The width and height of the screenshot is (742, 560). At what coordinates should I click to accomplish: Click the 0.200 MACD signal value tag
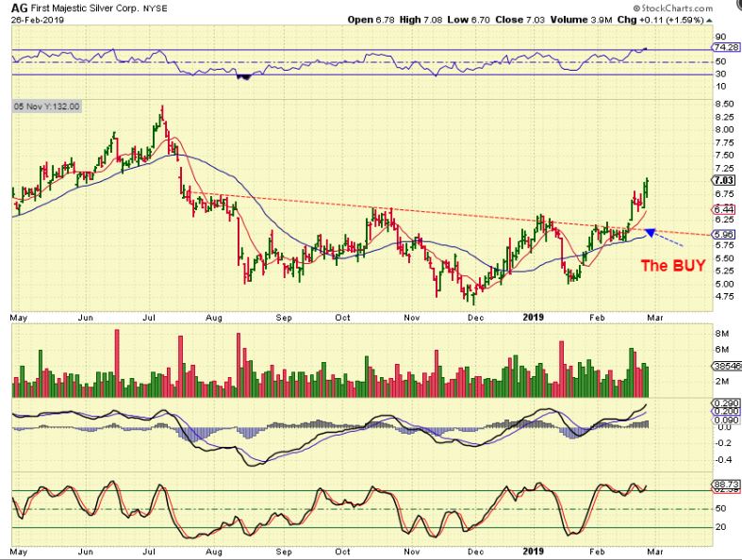(726, 411)
